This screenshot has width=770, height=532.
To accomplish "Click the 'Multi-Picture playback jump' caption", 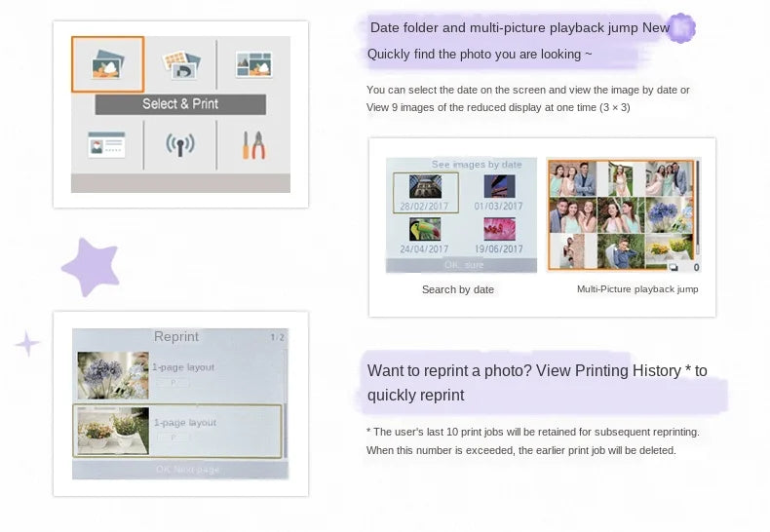I will point(637,289).
